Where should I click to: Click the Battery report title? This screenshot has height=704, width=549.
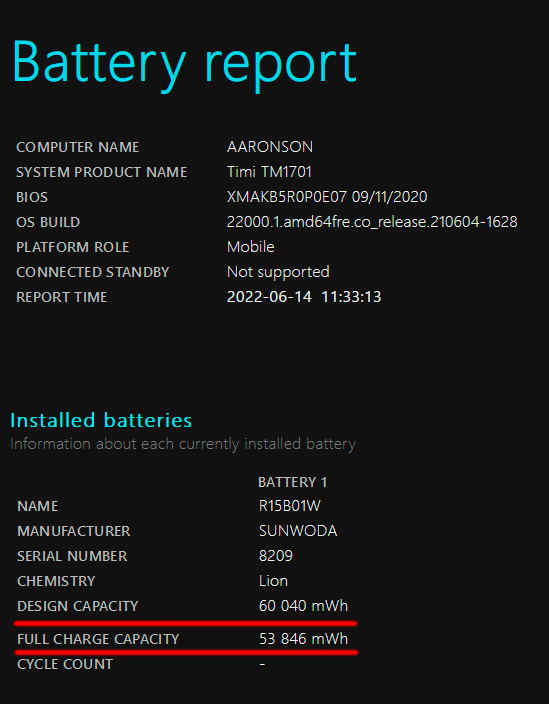tap(184, 64)
